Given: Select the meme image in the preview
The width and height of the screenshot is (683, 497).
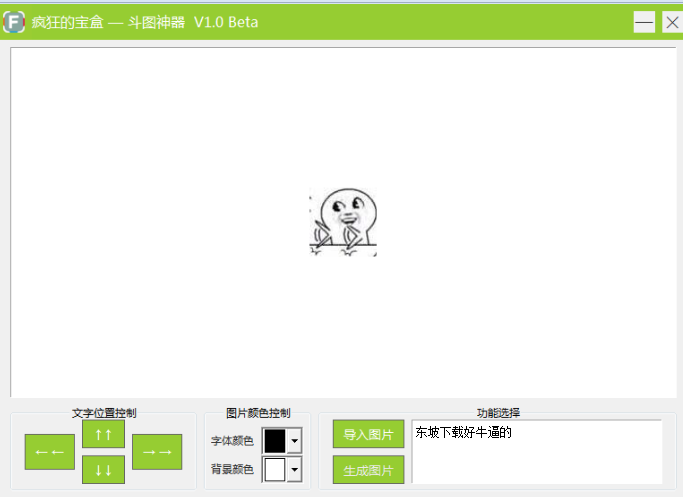Looking at the screenshot, I should click(343, 223).
